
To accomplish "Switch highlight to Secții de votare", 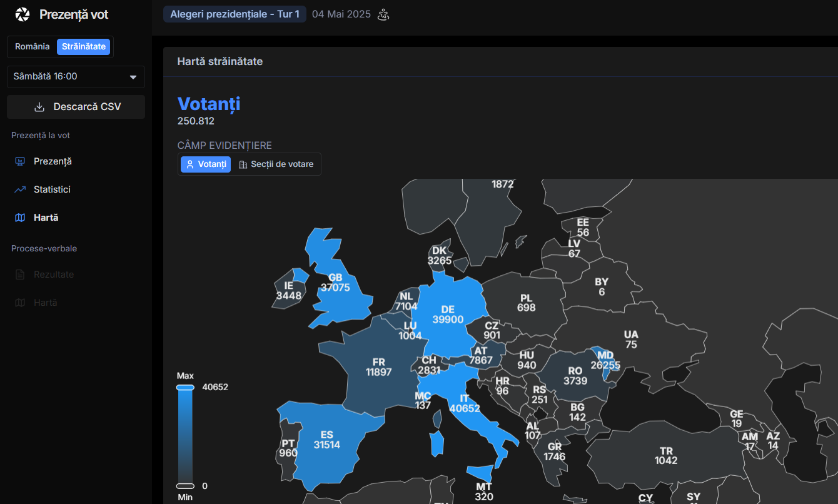I will pos(276,164).
